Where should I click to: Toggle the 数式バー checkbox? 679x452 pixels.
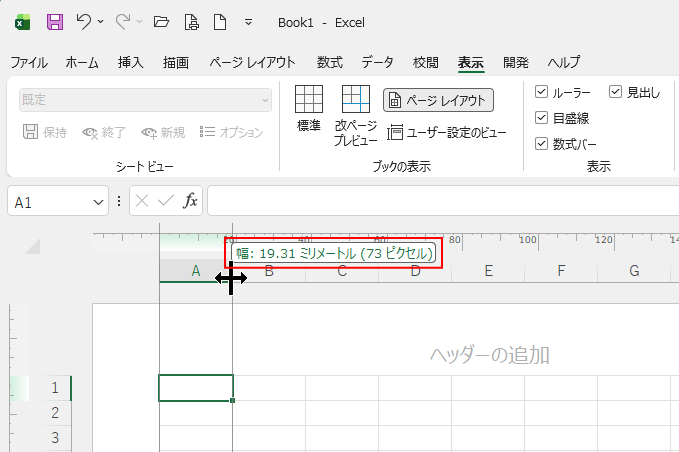point(541,144)
